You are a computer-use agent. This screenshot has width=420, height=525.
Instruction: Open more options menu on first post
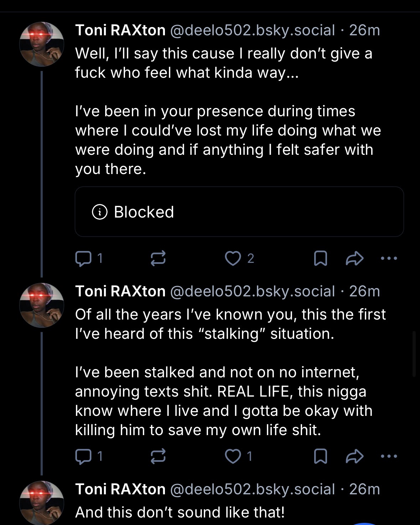pyautogui.click(x=388, y=258)
